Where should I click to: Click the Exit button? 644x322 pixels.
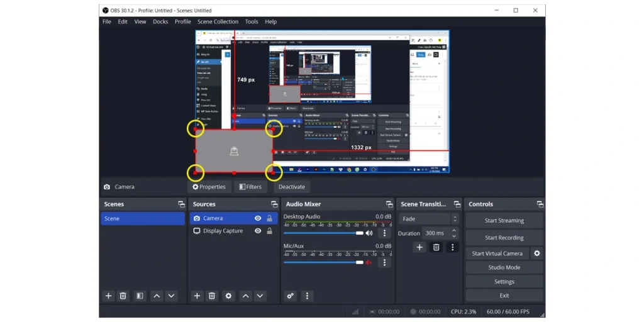pyautogui.click(x=504, y=296)
